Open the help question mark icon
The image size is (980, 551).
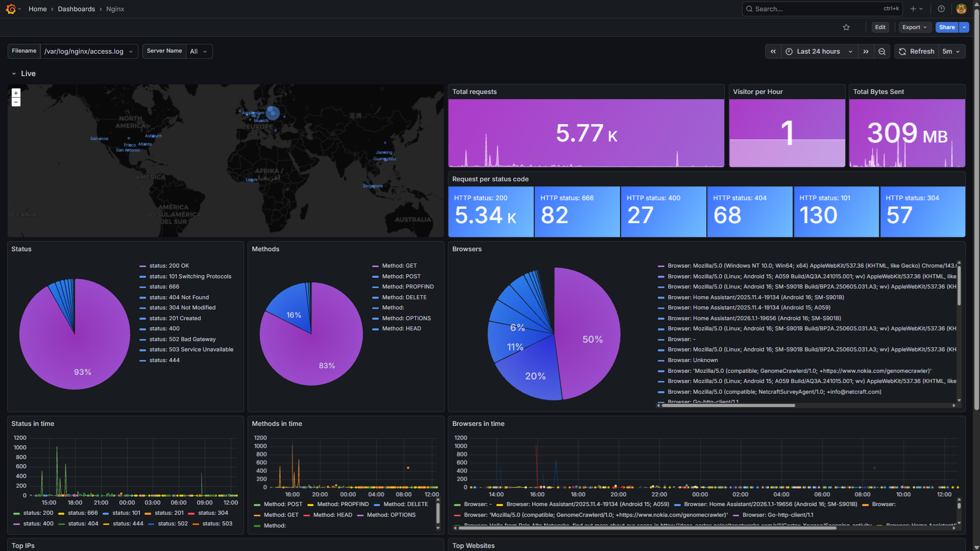941,9
